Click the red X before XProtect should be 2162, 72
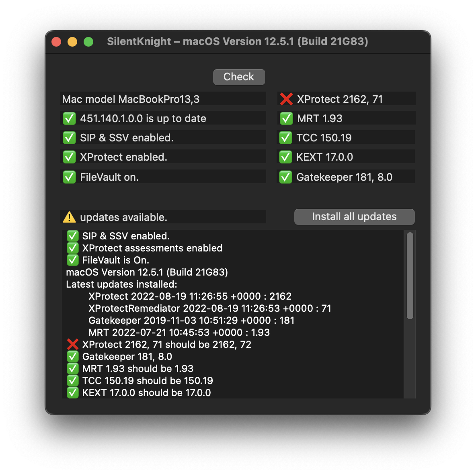The width and height of the screenshot is (476, 474). click(72, 344)
